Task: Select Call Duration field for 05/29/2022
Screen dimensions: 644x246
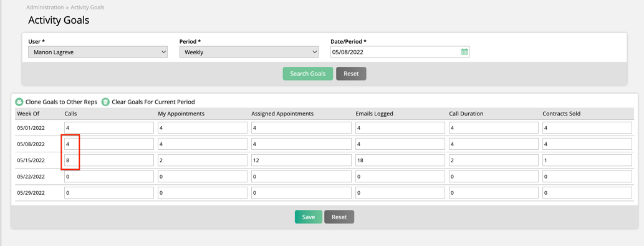Action: pos(493,192)
